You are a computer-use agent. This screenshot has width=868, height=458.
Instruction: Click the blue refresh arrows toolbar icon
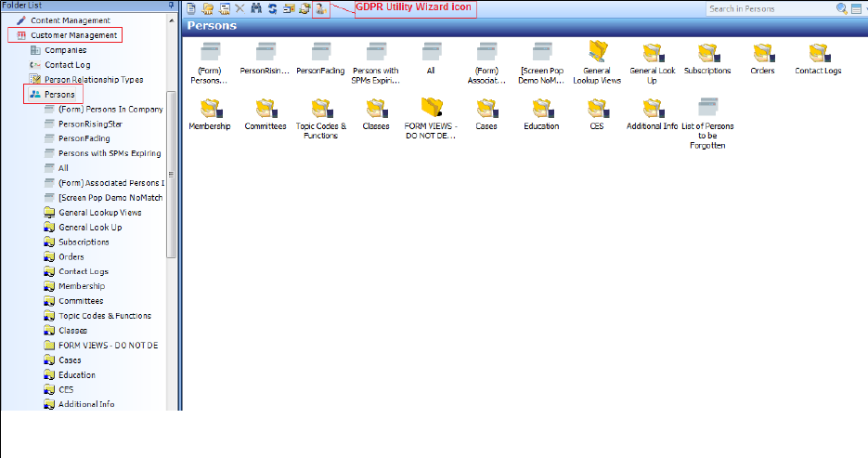pos(272,8)
